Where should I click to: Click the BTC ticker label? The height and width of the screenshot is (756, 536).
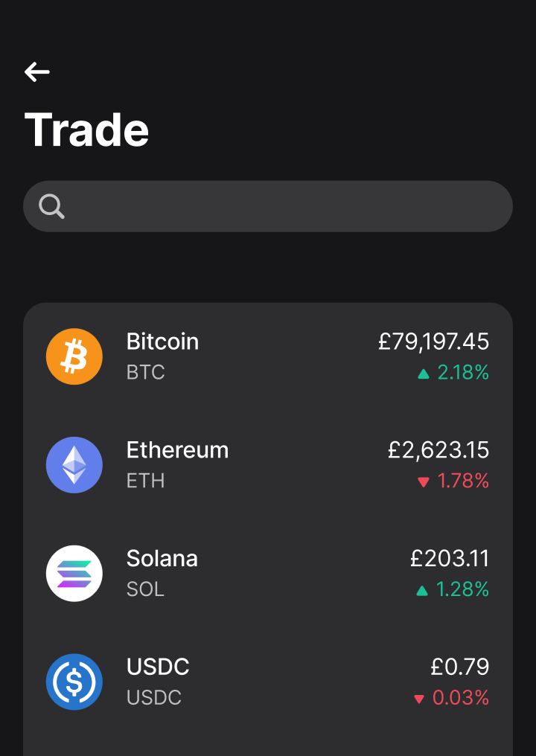click(145, 372)
